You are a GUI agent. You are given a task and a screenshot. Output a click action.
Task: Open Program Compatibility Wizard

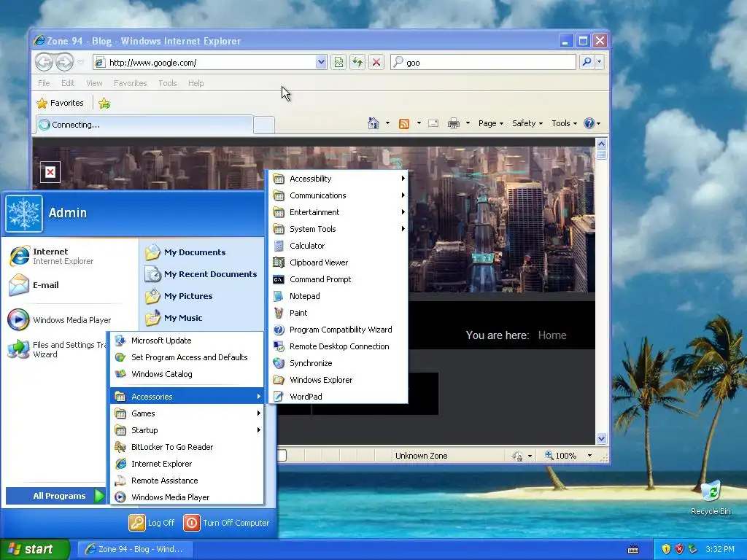(x=338, y=330)
